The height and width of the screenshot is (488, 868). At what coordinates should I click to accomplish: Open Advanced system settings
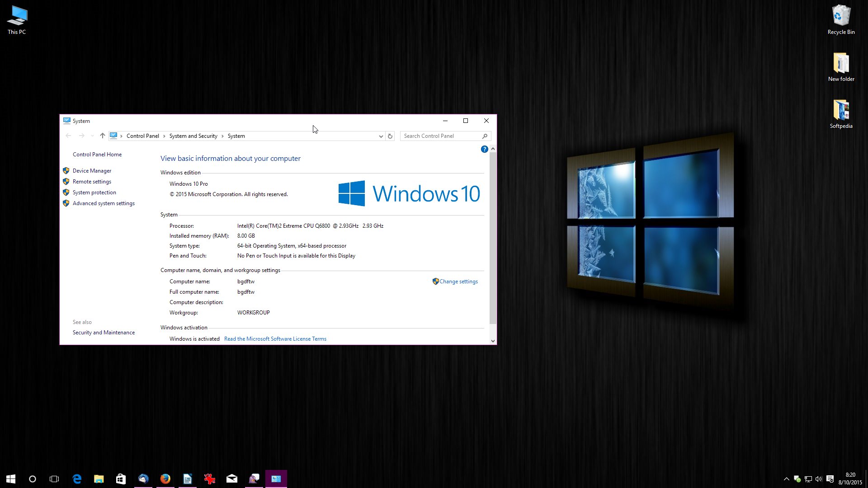coord(104,203)
